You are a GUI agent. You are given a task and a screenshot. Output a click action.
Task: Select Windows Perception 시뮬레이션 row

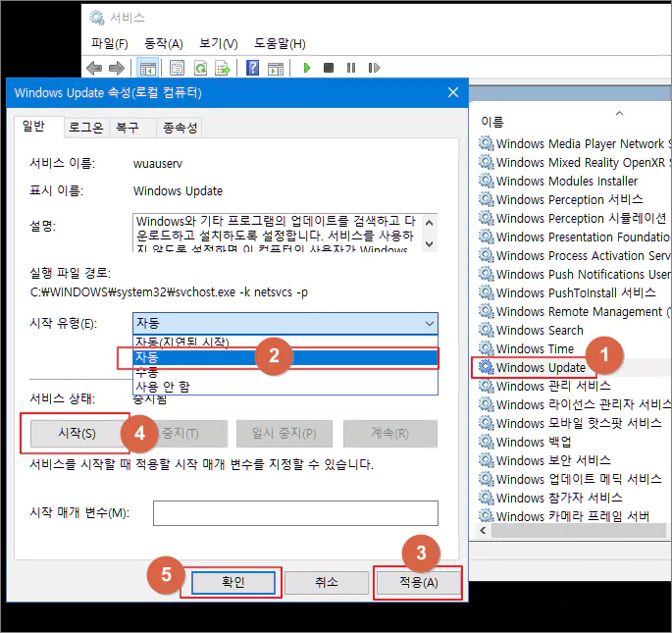coord(574,218)
